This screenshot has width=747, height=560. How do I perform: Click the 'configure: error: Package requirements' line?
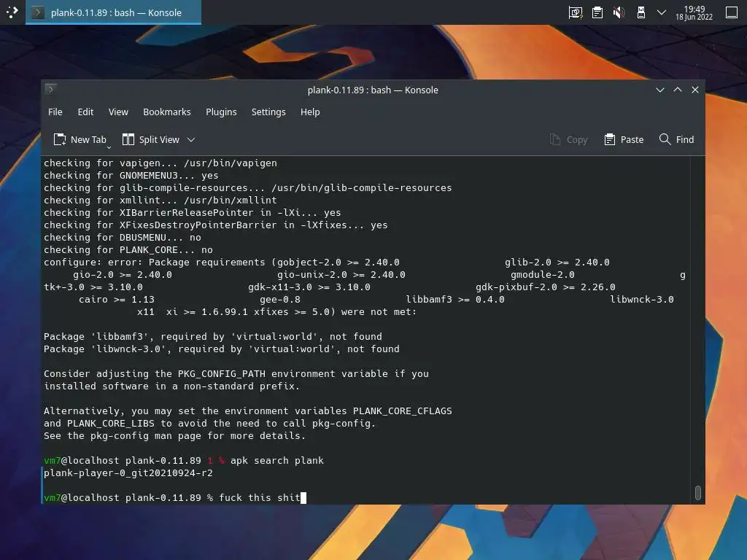(x=327, y=262)
